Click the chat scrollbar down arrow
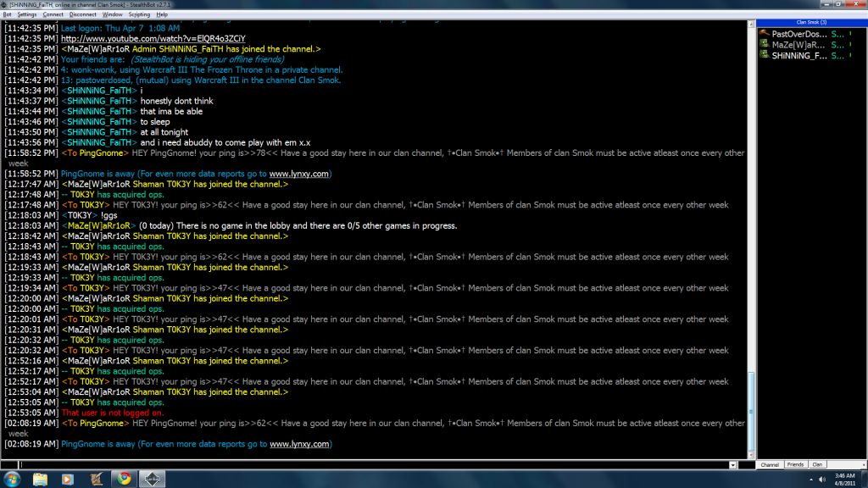 click(x=750, y=454)
